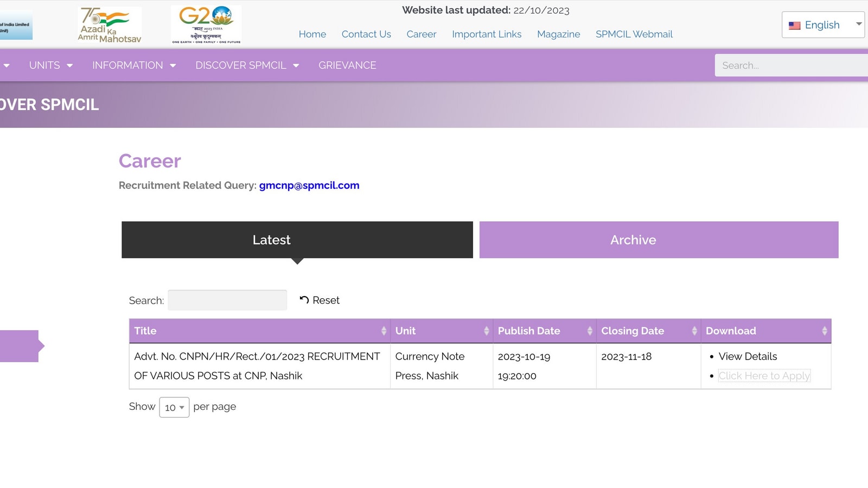Sort table by Publish Date arrows
Screen dimensions: 868x488
coord(590,331)
